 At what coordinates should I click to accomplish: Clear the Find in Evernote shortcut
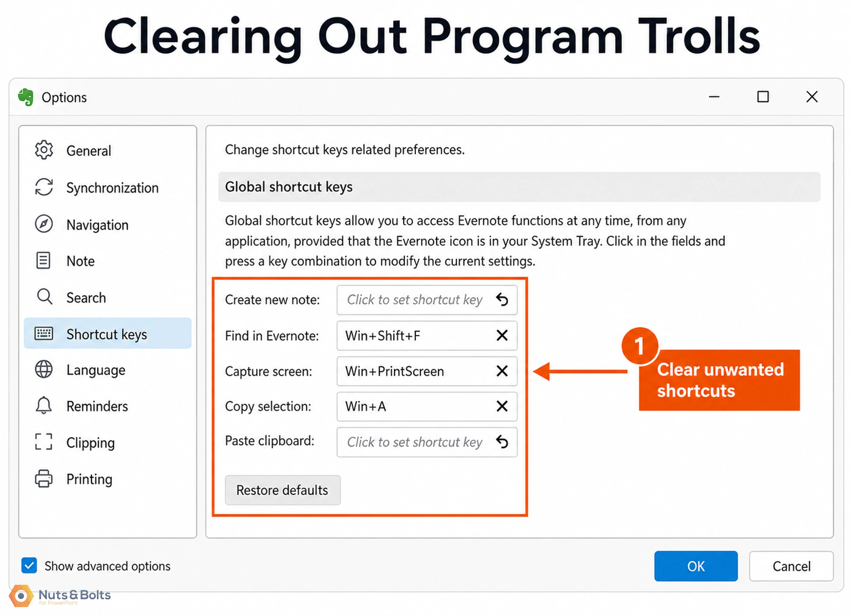point(502,335)
